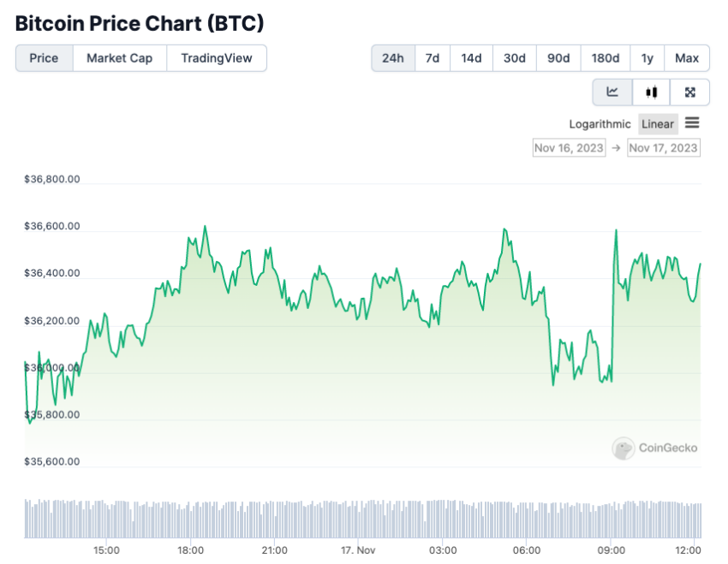Click the CoinGecko logo watermark
This screenshot has width=728, height=564.
[x=654, y=448]
